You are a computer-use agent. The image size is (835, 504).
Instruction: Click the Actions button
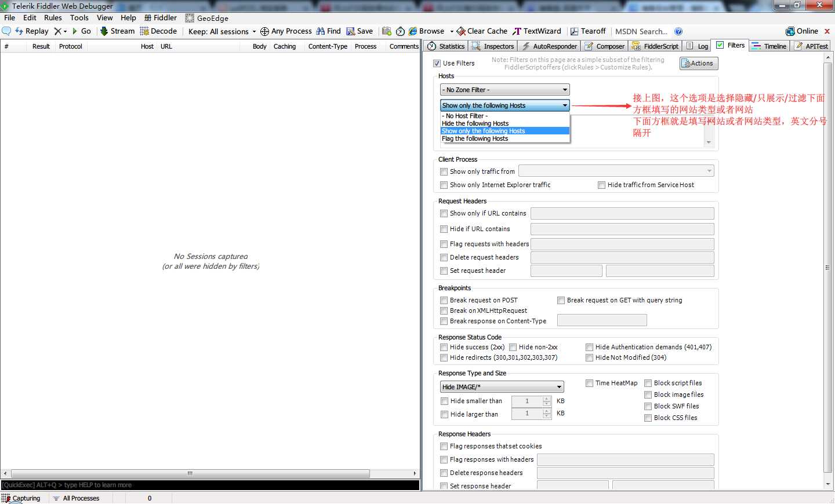[699, 63]
